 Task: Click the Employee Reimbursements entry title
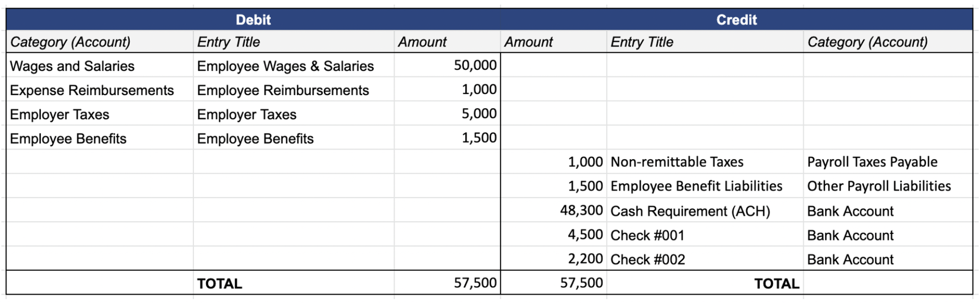[294, 90]
